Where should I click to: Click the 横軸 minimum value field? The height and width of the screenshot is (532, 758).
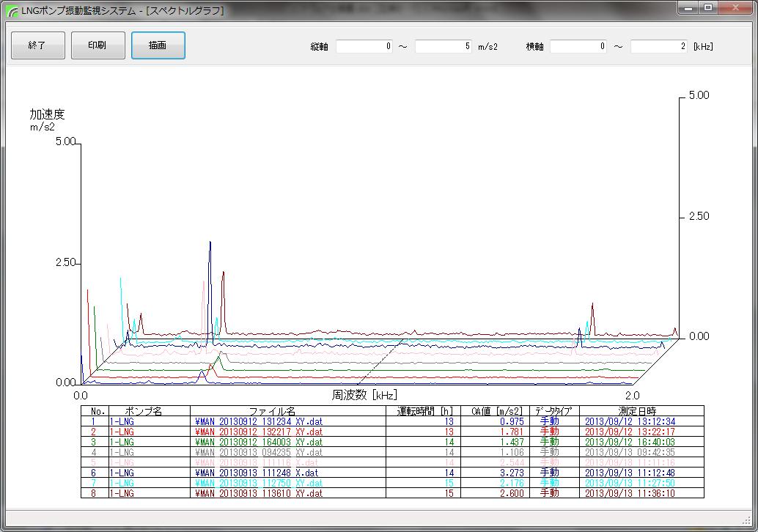tap(579, 46)
